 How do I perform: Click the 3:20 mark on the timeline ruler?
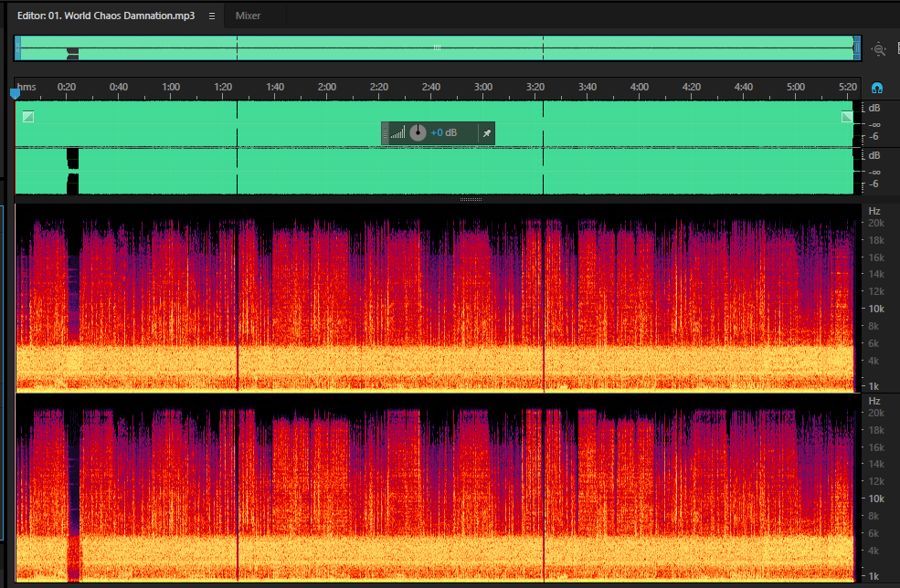coord(535,87)
